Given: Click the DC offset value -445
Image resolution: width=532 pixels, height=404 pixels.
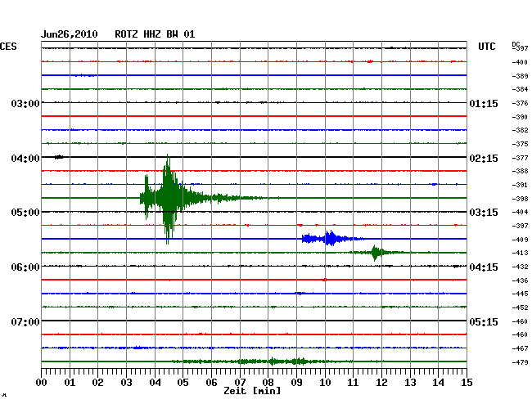Looking at the screenshot, I should coord(520,294).
